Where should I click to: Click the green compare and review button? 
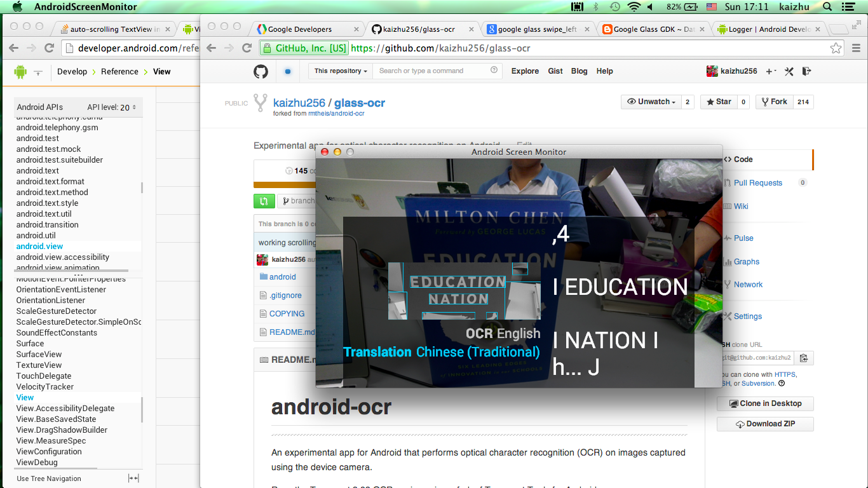[264, 201]
